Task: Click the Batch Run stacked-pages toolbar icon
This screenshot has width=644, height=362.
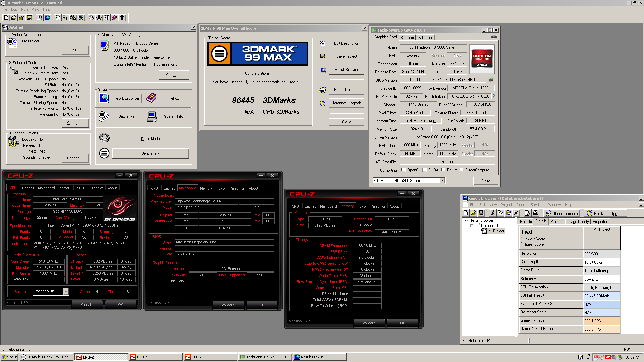Action: (107, 18)
